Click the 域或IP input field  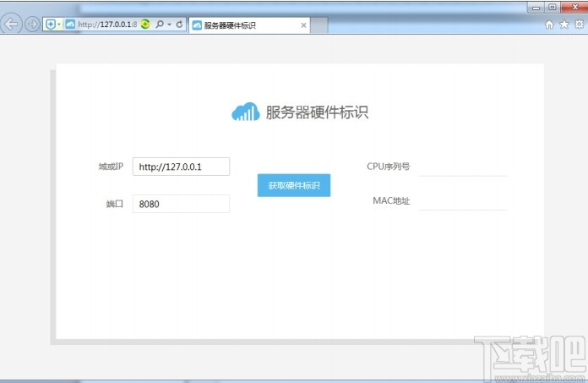coord(181,167)
